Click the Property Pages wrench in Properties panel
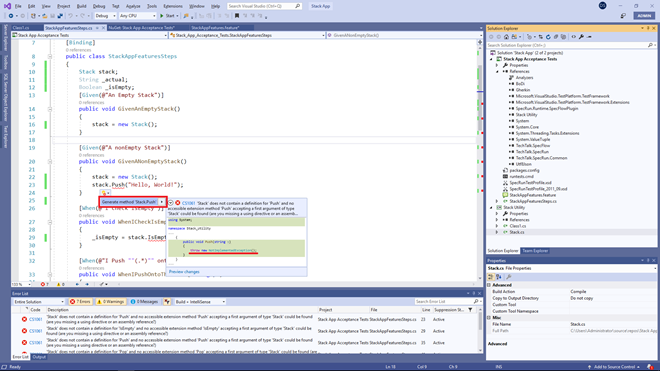Viewport: 660px width, 371px height. [508, 277]
